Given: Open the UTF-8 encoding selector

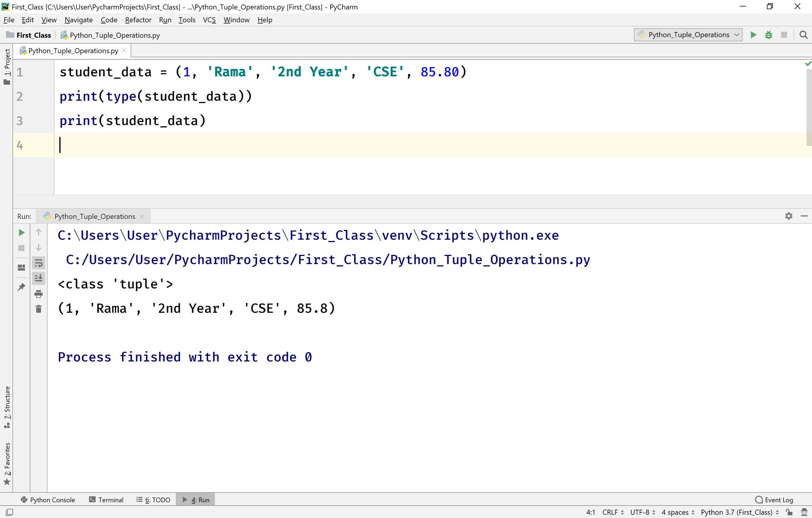Looking at the screenshot, I should click(x=640, y=512).
